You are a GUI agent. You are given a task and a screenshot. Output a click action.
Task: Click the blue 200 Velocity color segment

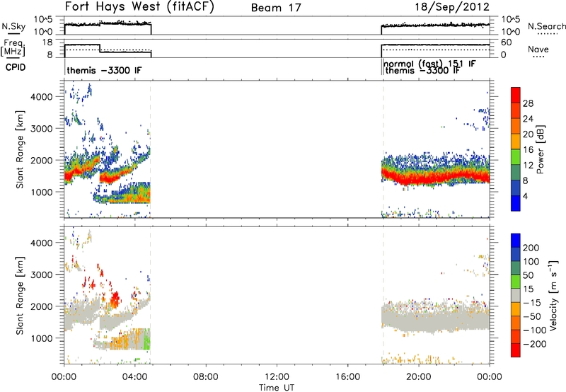[x=516, y=241]
